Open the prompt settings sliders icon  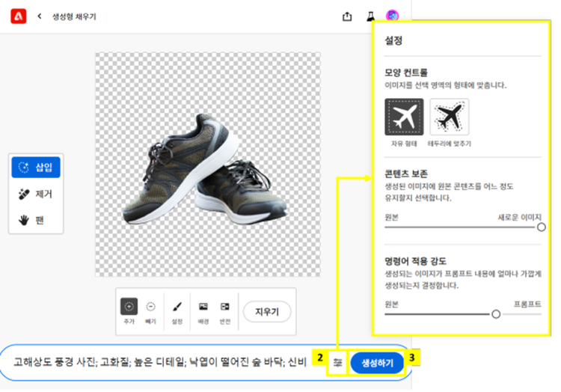[x=337, y=363]
